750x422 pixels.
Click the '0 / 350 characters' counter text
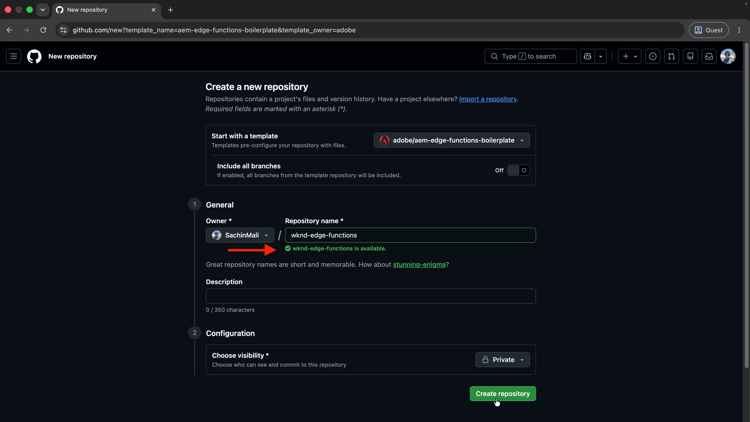230,310
